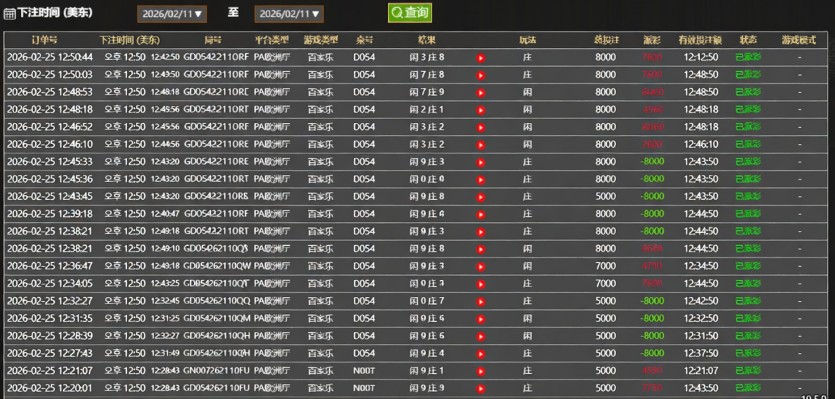835x399 pixels.
Task: Click 12:12:50 valid-bet value in first row
Action: pos(701,58)
